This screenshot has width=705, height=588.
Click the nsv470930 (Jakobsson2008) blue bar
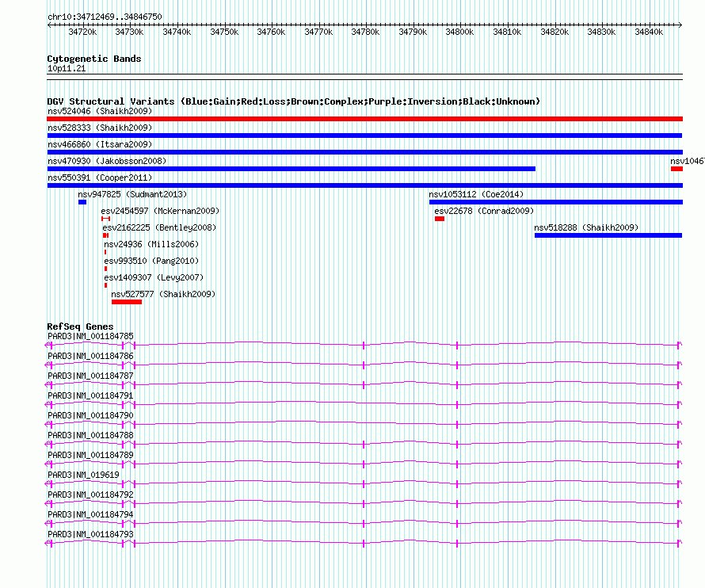tap(292, 169)
